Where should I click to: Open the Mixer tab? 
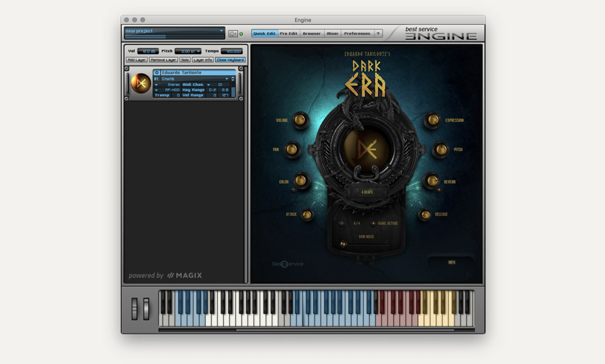click(332, 34)
